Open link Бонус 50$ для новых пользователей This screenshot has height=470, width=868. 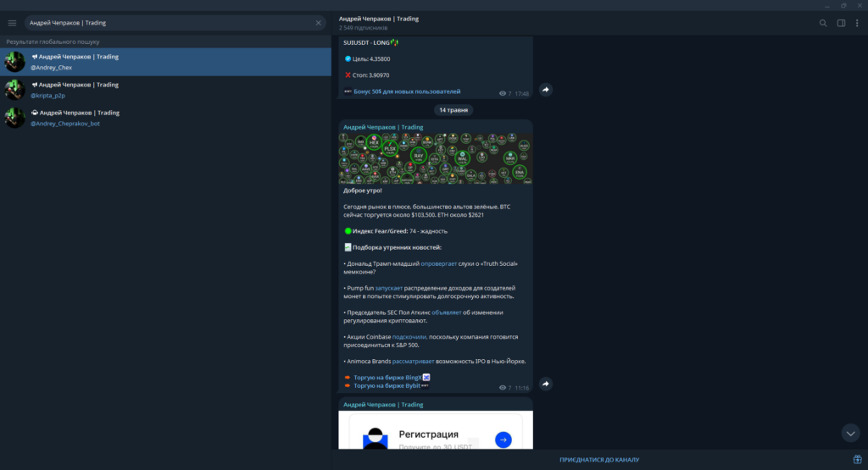(x=407, y=91)
